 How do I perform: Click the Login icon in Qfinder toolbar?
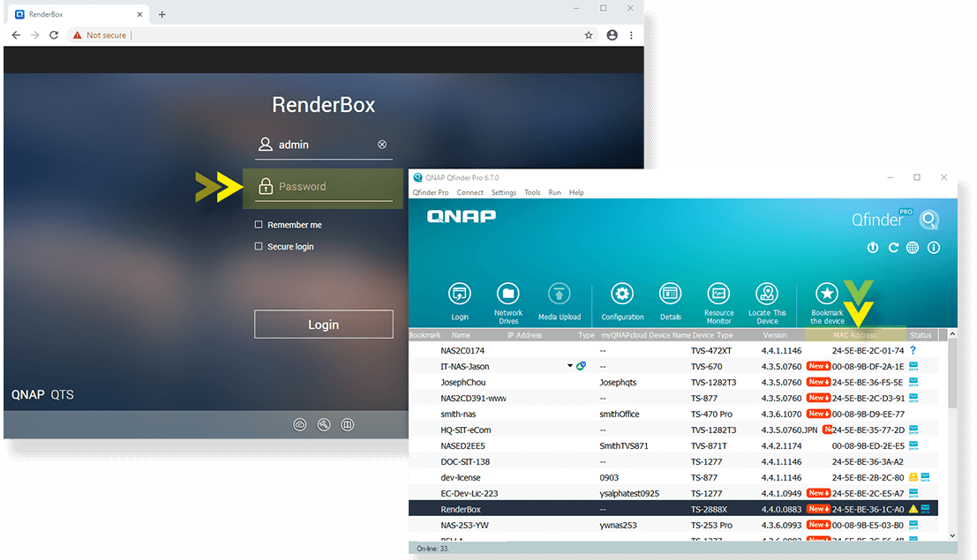click(459, 294)
